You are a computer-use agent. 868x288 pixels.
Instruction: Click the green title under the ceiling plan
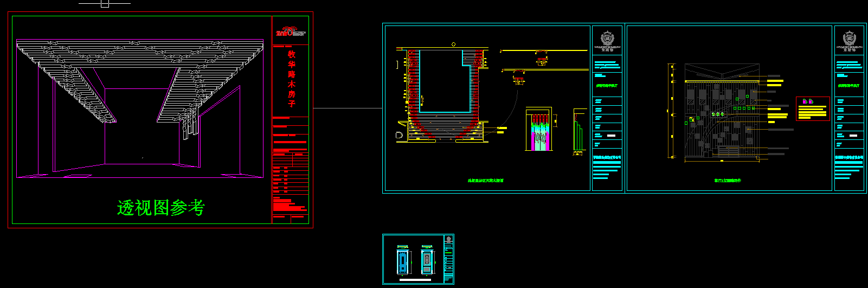coord(485,180)
